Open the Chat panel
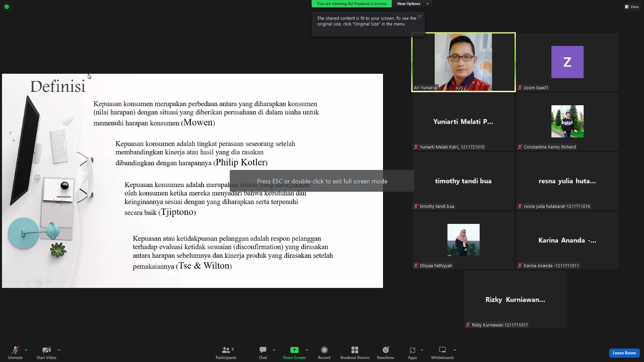Screen dimensions: 644x362 263,353
